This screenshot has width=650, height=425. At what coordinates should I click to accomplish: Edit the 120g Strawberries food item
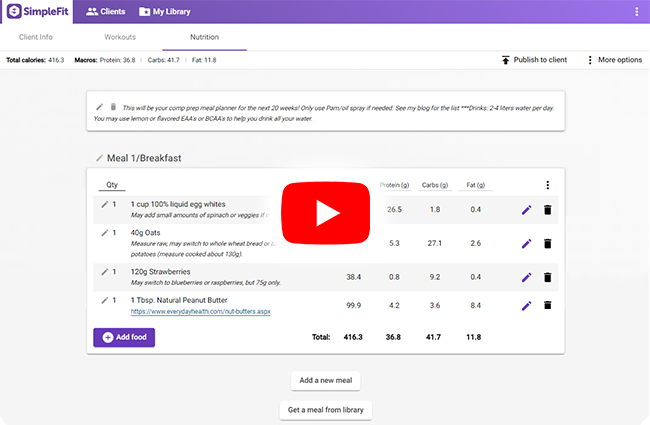(526, 277)
